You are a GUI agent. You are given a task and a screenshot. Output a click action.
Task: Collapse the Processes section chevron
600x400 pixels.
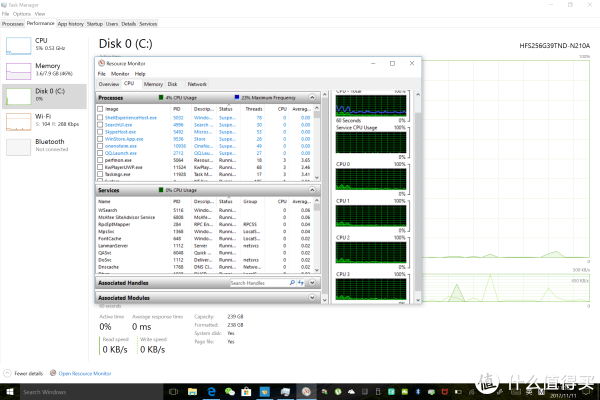pos(312,98)
